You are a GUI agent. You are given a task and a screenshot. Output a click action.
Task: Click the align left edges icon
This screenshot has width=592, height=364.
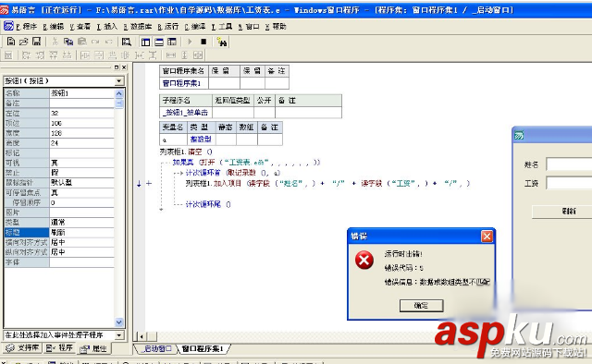[26, 55]
